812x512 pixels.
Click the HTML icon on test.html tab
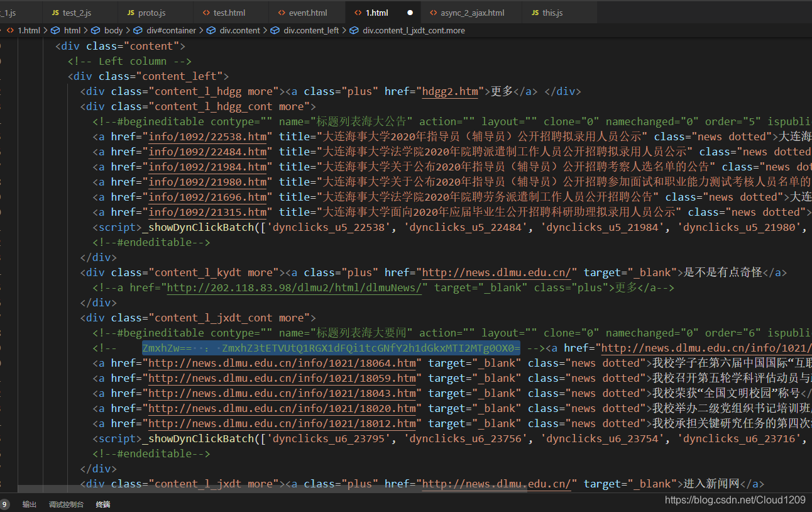(x=206, y=13)
